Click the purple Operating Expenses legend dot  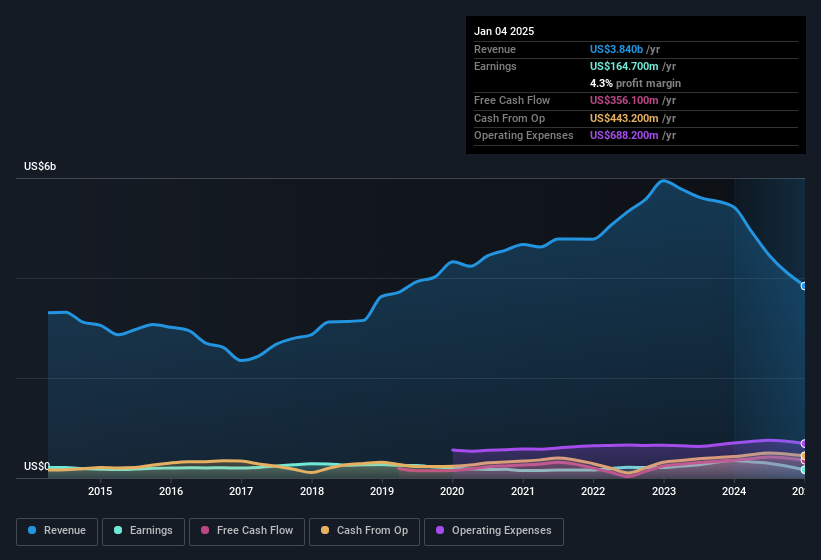[440, 530]
